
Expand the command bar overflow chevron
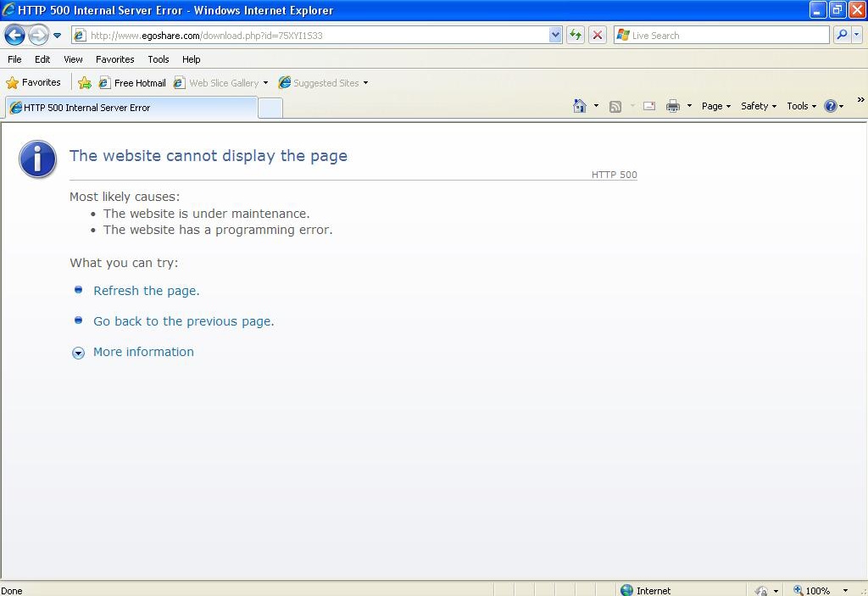(x=861, y=100)
